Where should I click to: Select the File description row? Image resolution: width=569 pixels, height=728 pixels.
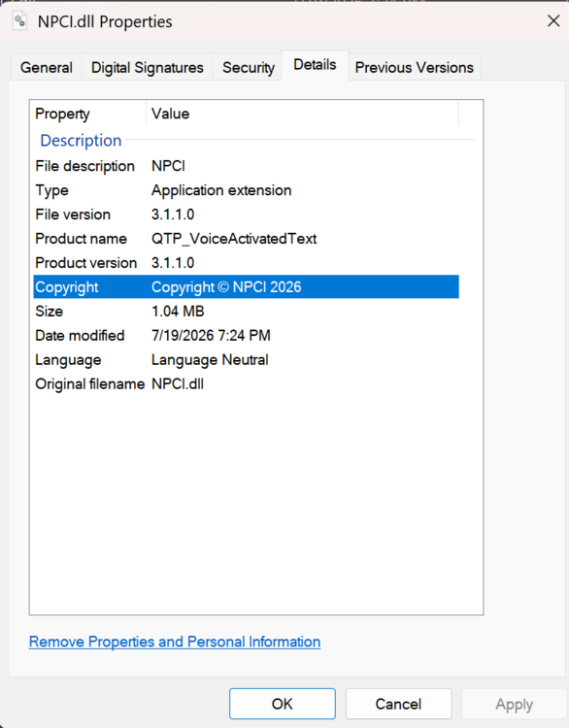[247, 166]
